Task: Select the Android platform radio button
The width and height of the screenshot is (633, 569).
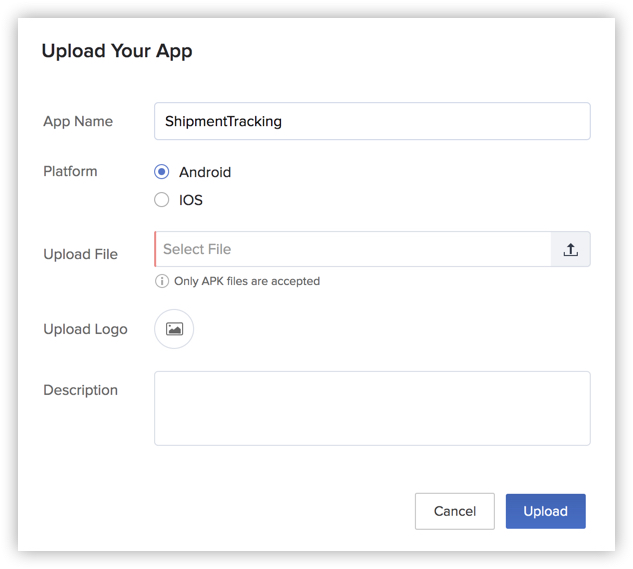Action: [162, 172]
